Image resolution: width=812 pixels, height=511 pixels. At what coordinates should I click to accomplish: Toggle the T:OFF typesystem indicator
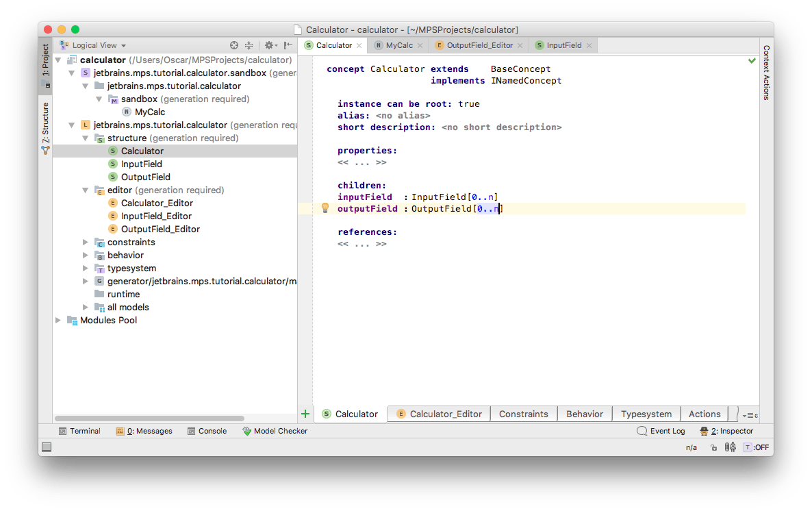point(756,447)
